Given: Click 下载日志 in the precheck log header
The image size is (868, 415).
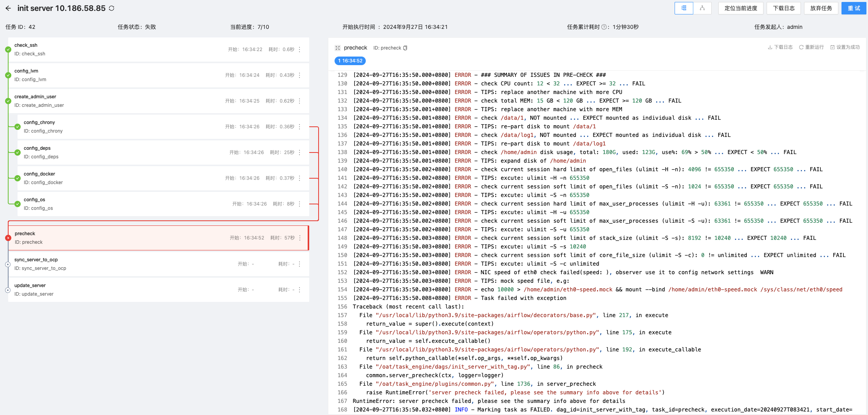Looking at the screenshot, I should 780,47.
